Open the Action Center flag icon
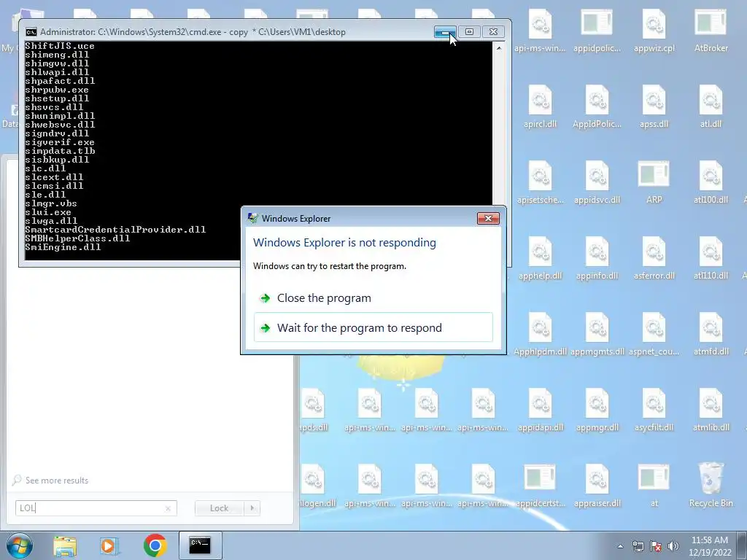The image size is (747, 560). coord(656,546)
